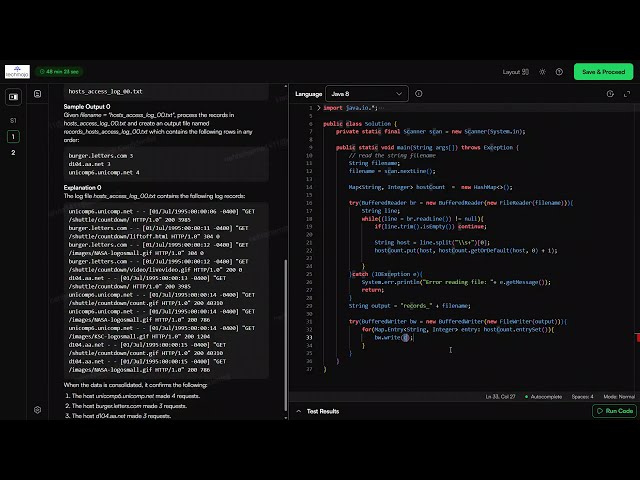
Task: Click the Run Code button
Action: [x=614, y=411]
